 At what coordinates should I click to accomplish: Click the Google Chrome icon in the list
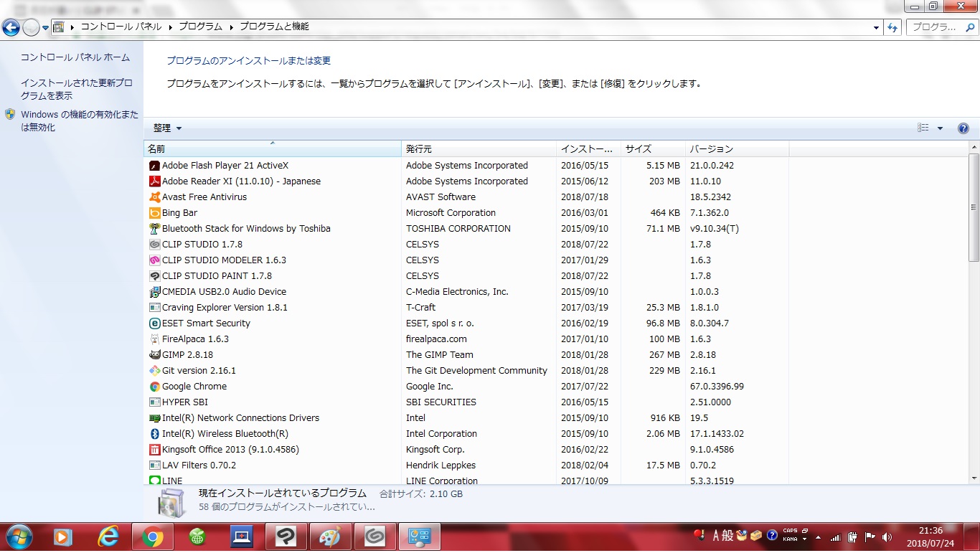(x=154, y=387)
